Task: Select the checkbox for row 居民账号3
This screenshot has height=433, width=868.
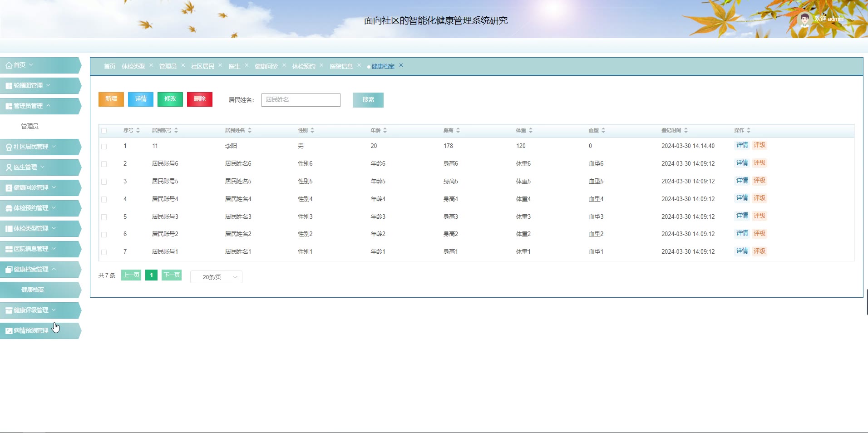Action: coord(104,217)
